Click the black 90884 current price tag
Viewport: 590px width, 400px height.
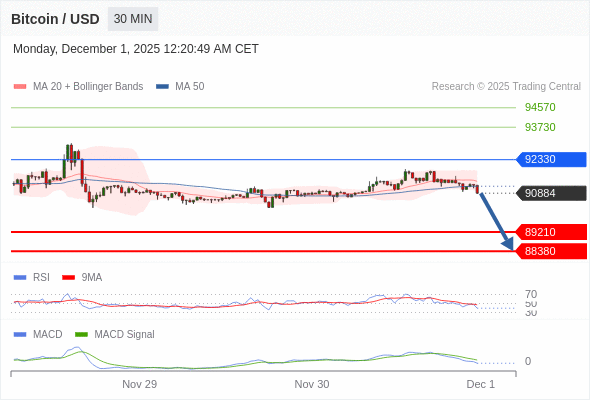pyautogui.click(x=551, y=193)
